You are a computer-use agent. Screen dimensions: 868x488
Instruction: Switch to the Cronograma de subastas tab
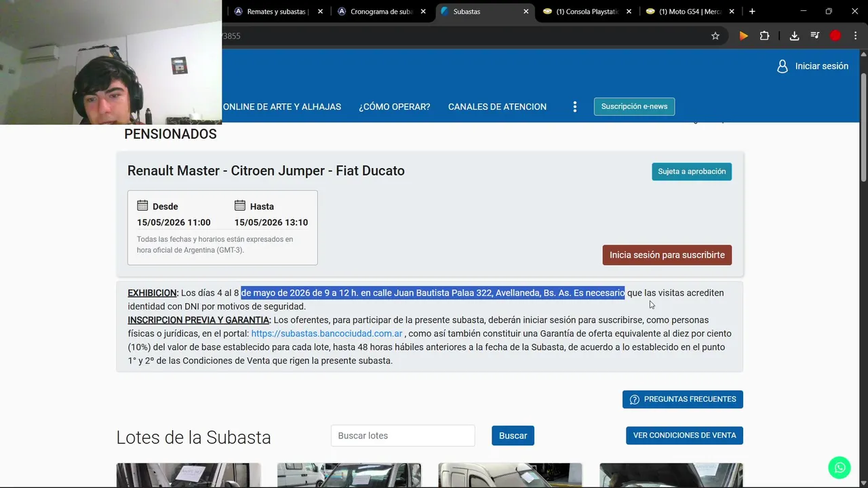point(381,12)
